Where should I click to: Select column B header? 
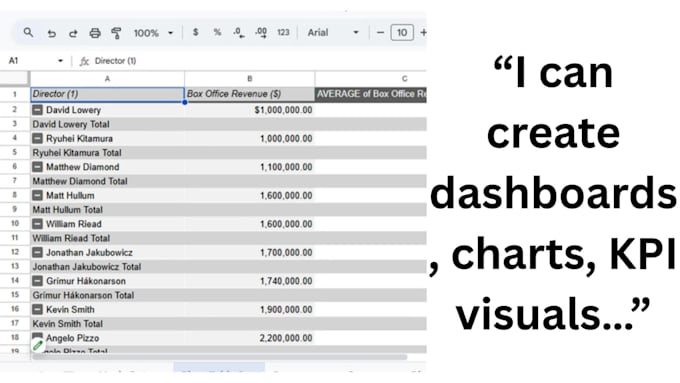(249, 79)
